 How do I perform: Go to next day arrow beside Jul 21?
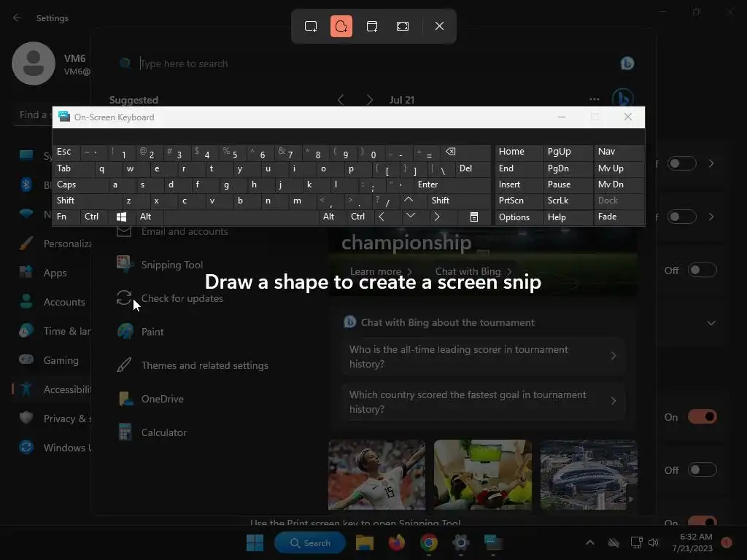pyautogui.click(x=370, y=100)
